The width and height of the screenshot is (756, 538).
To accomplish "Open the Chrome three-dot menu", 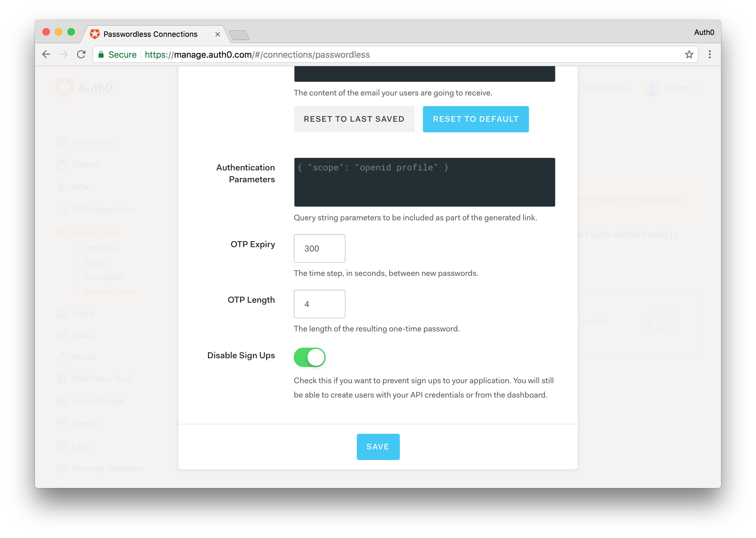I will [x=710, y=54].
